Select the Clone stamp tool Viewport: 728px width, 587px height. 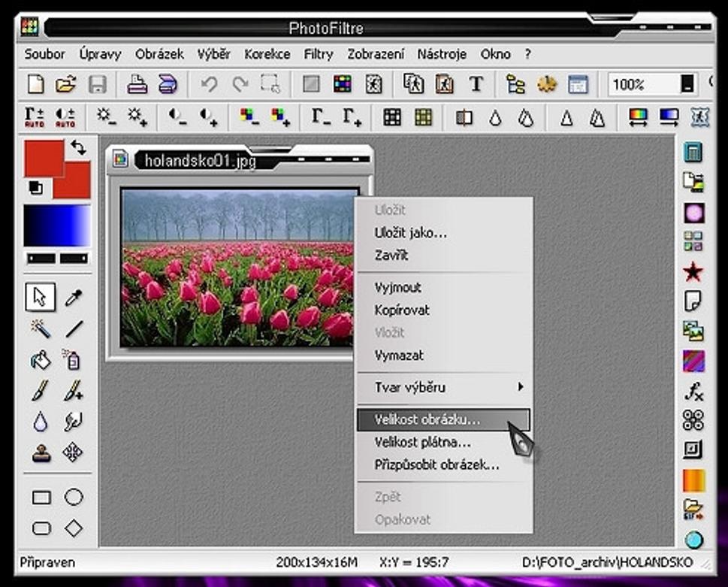[41, 452]
